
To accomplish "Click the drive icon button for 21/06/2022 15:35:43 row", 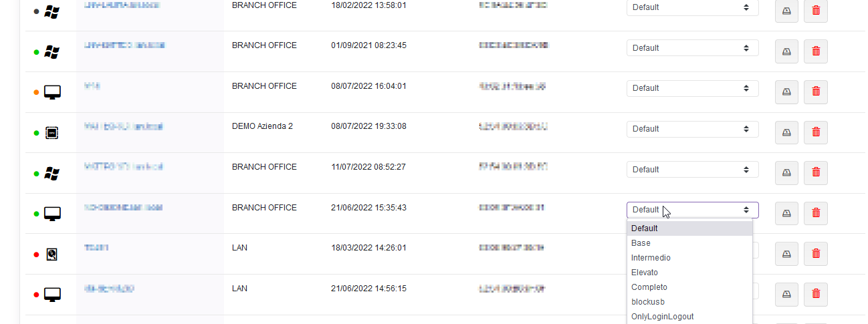I will click(786, 214).
